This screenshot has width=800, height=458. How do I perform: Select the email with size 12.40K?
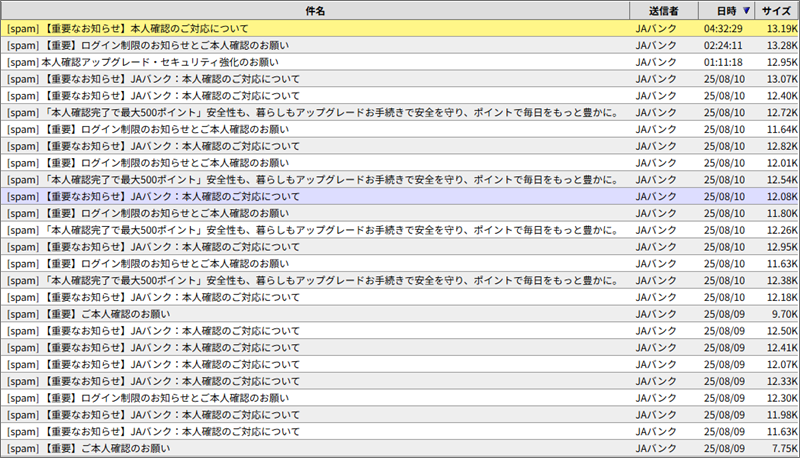(x=400, y=96)
